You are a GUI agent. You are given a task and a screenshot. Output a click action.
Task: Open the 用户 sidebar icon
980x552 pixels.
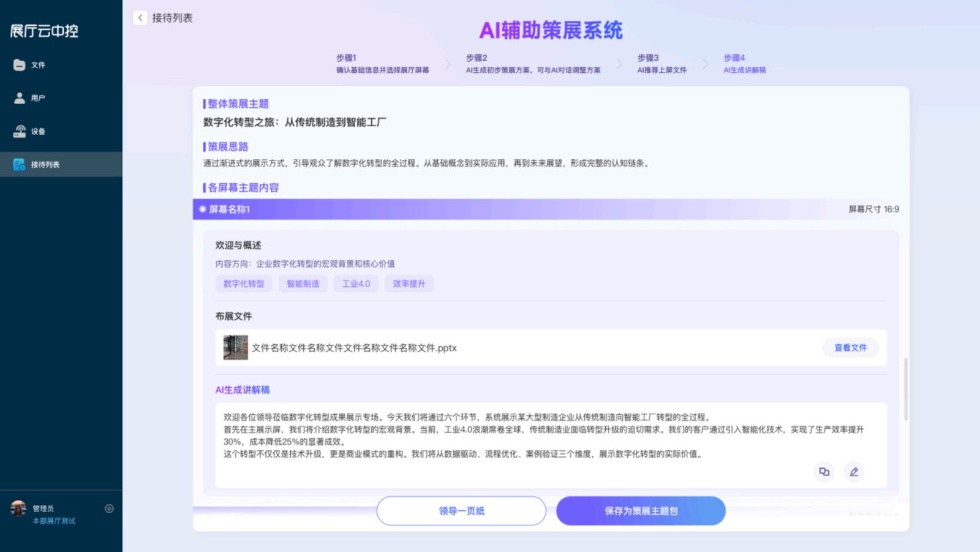pos(20,98)
